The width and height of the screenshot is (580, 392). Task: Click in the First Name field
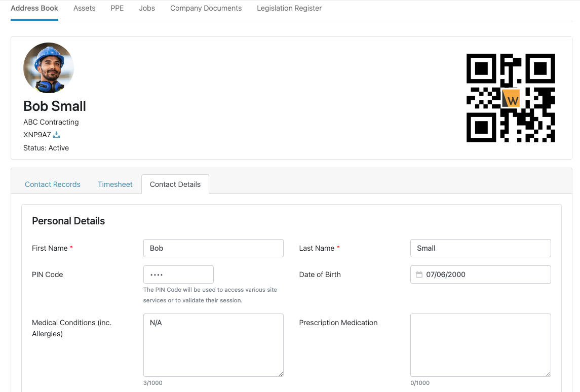pyautogui.click(x=213, y=248)
